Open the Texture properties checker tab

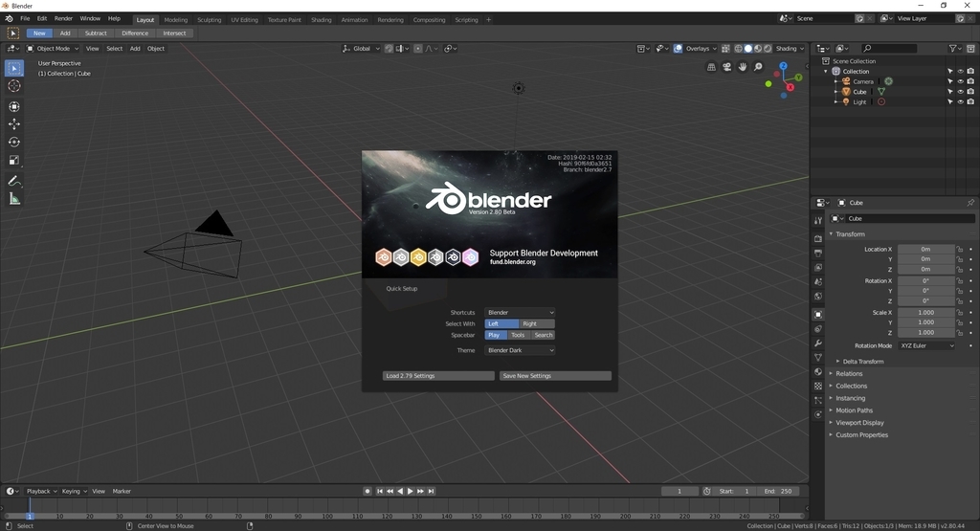(x=818, y=387)
